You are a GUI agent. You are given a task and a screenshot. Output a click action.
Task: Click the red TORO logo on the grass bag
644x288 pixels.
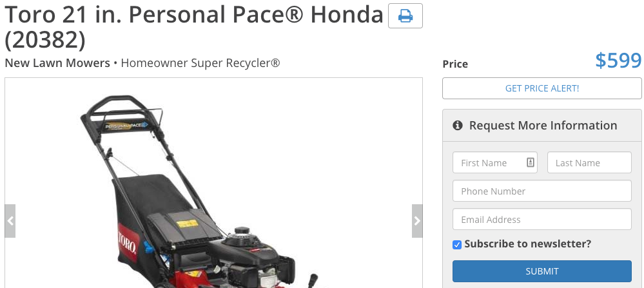(x=127, y=242)
